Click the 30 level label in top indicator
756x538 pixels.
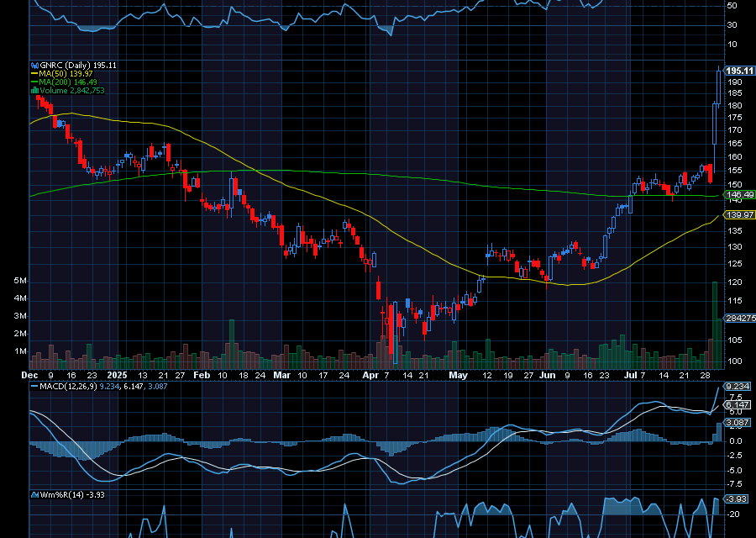[732, 25]
